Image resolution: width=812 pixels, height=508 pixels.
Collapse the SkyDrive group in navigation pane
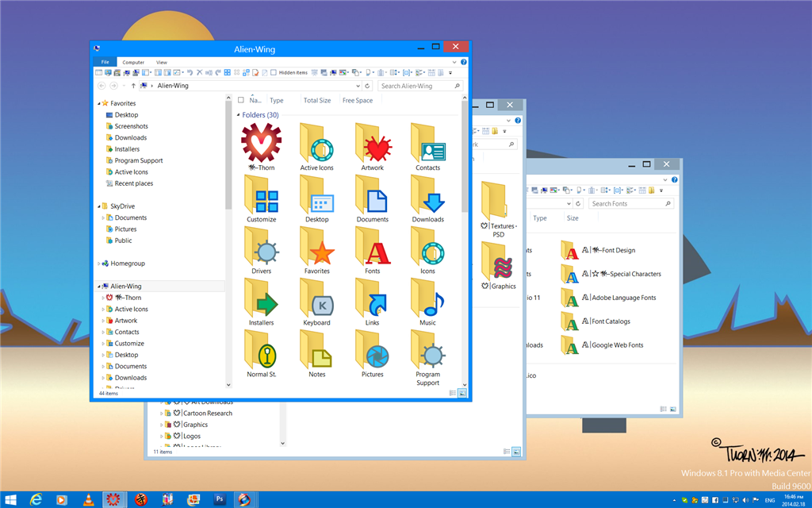(x=99, y=206)
